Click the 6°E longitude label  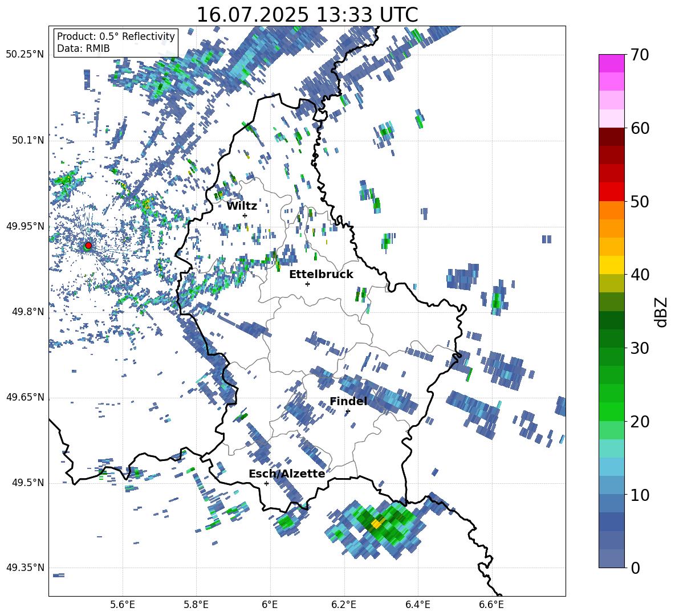coord(270,605)
